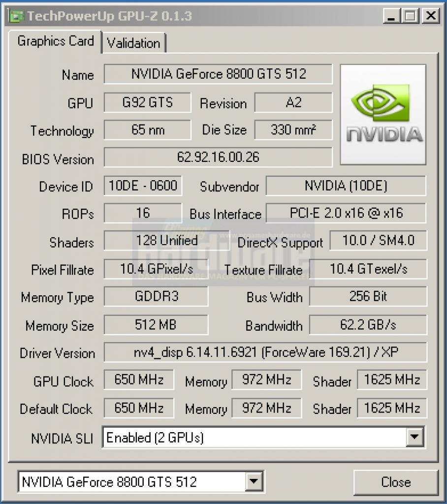The height and width of the screenshot is (504, 447).
Task: Click the bottom card selector text GeForce 8800 GTS 512
Action: 109,482
